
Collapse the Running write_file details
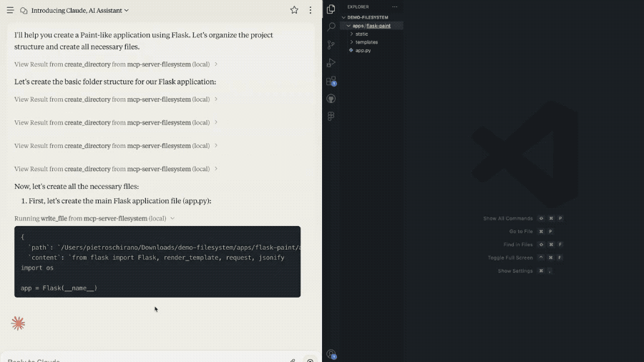[x=94, y=218]
